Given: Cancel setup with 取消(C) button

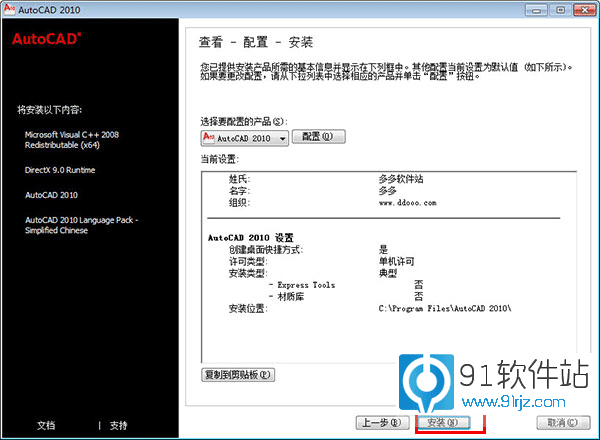Looking at the screenshot, I should point(563,423).
